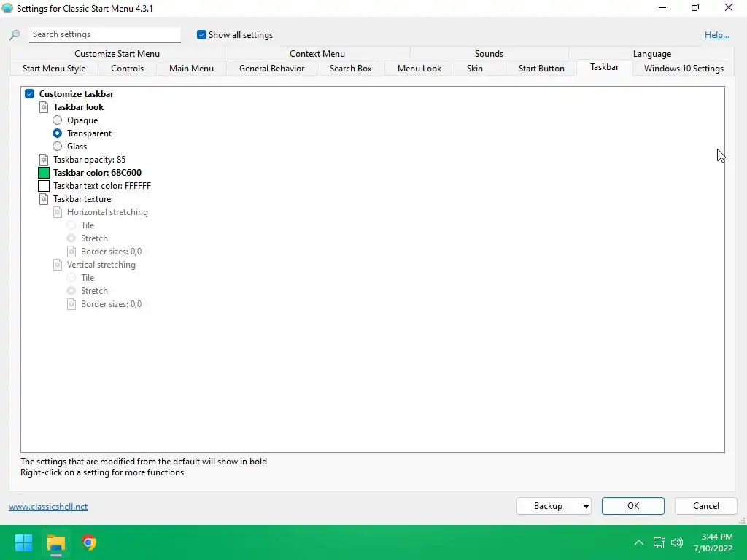Click icon beside the second Border sizes row
Screen dimensions: 747x560
(x=71, y=304)
